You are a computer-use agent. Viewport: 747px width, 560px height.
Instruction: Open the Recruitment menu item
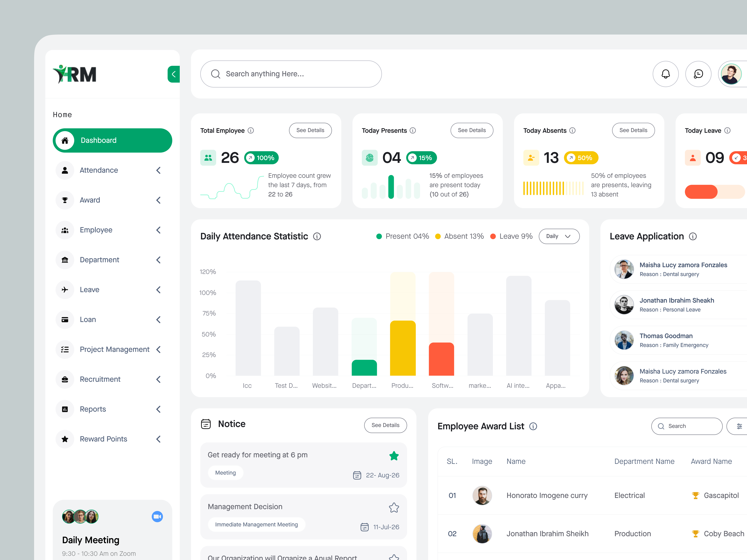(x=113, y=379)
